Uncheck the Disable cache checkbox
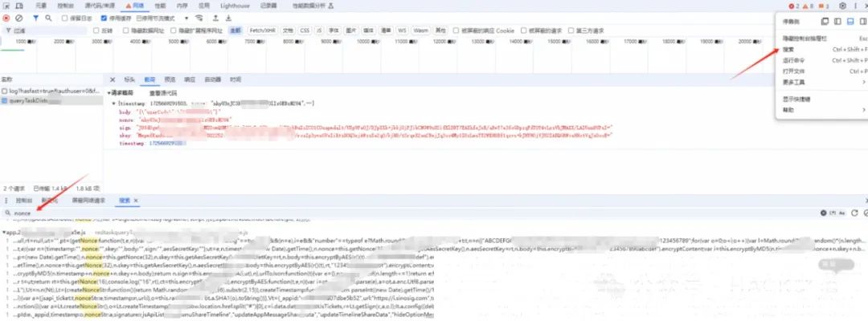The height and width of the screenshot is (321, 868). [x=104, y=18]
